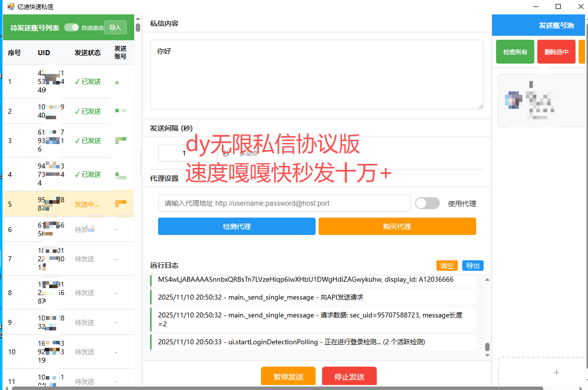Enable the 使用代理 proxy switch

click(x=427, y=203)
